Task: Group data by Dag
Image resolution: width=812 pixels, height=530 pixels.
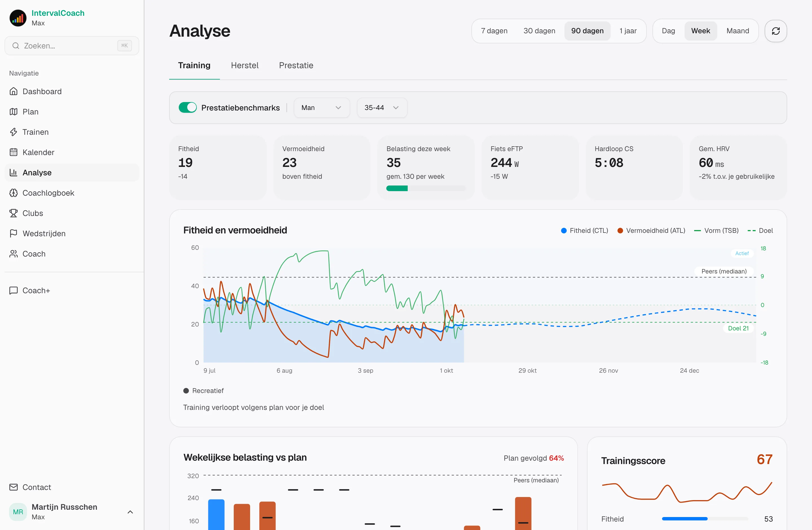Action: [668, 31]
